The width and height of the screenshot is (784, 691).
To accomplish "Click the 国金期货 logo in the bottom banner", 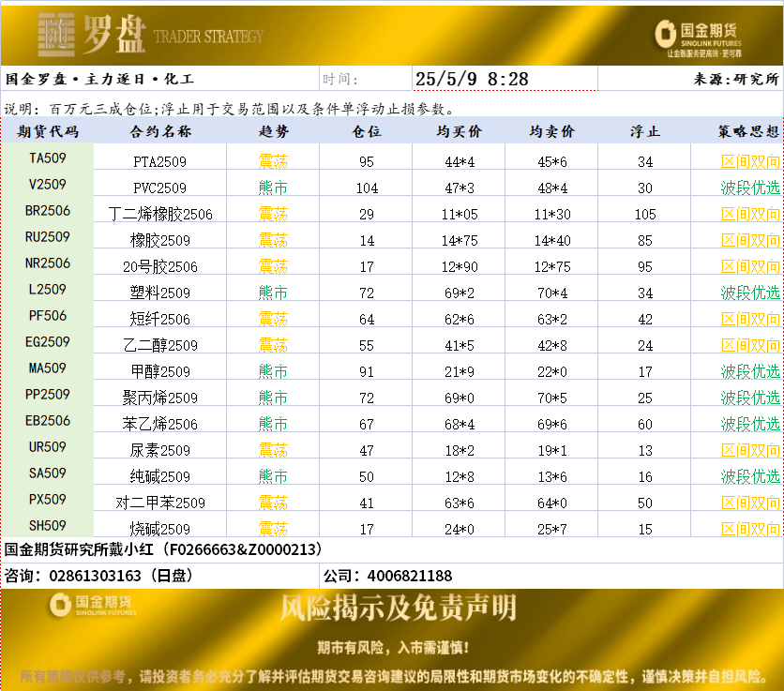I will (93, 605).
